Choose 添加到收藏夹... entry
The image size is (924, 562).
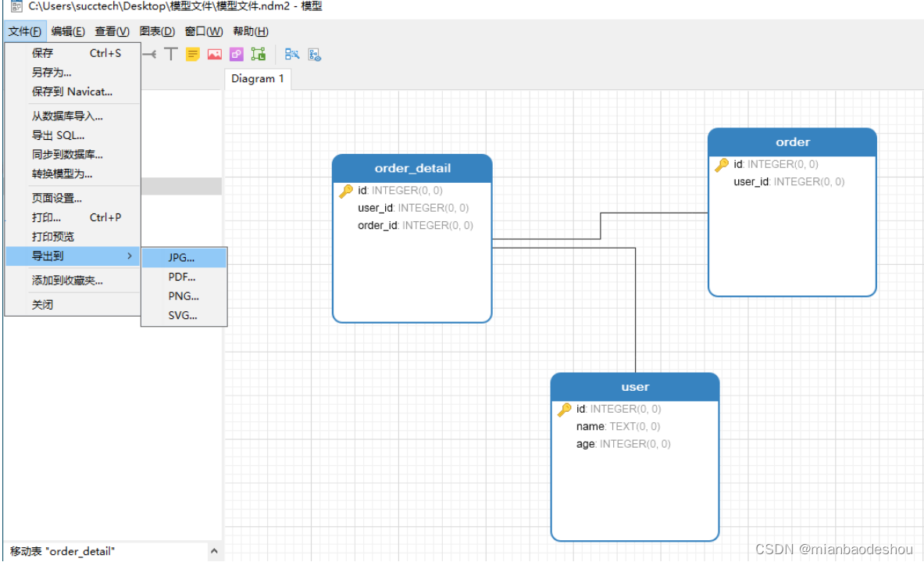(73, 281)
